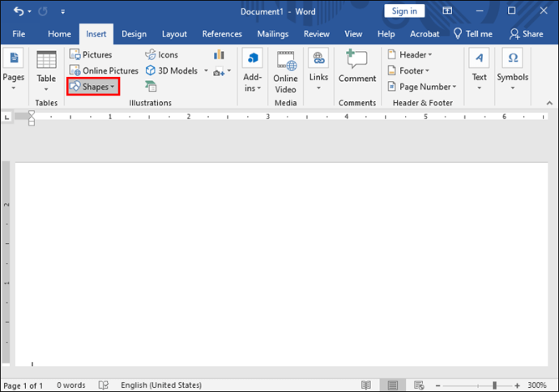Open the Footer dropdown

click(408, 70)
